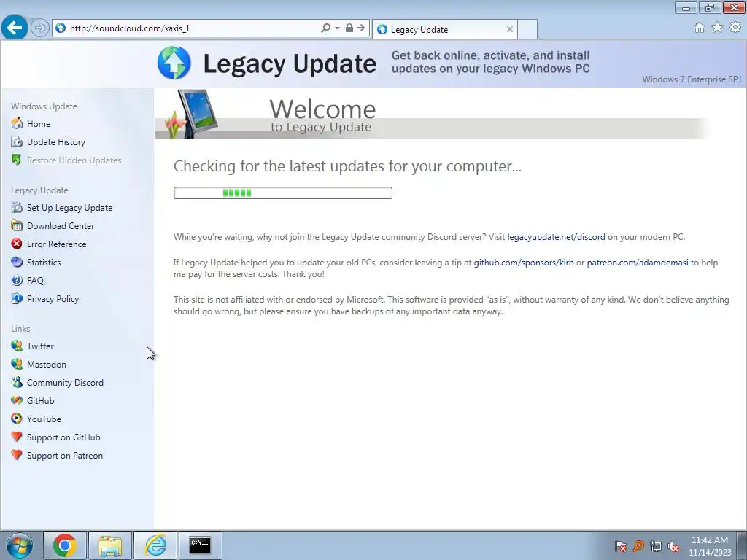Click the Welcome monitor banner image
This screenshot has width=747, height=560.
192,114
